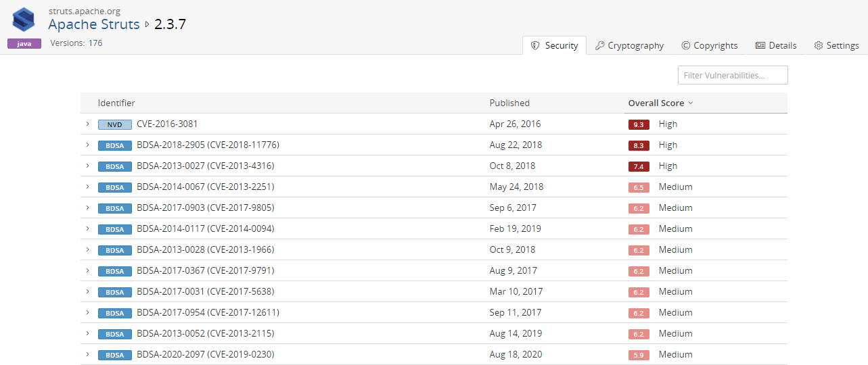Click identifier BDSA-2017-0031 (CVE-2017-5638)

pos(206,291)
